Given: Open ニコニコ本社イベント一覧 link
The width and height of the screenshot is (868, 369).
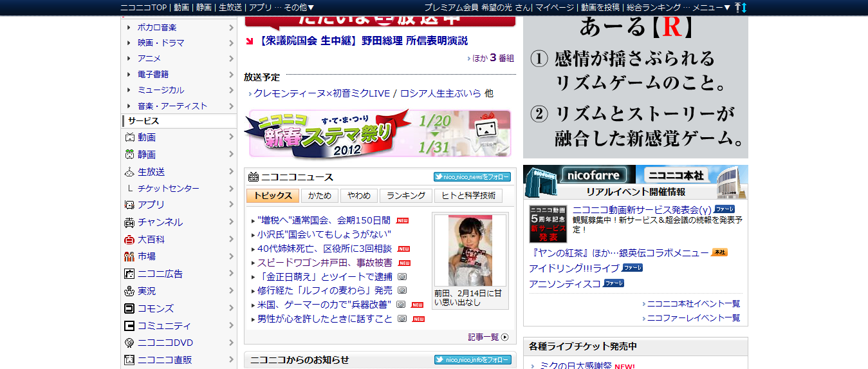Looking at the screenshot, I should pyautogui.click(x=694, y=303).
